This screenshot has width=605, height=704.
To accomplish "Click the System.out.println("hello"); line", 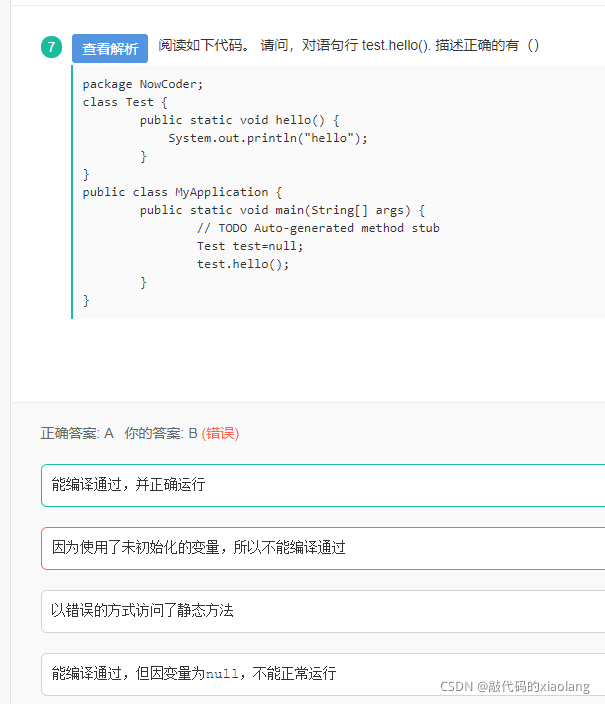I will tap(268, 138).
